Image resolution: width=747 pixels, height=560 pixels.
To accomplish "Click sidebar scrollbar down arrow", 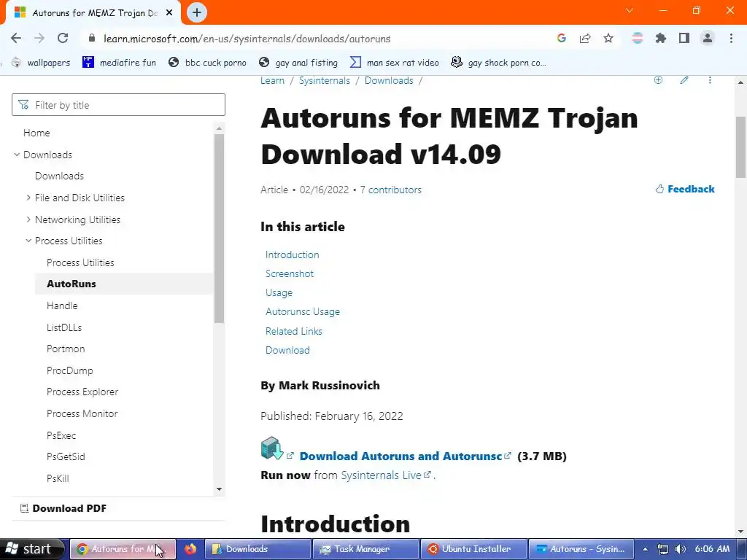I will (x=219, y=489).
